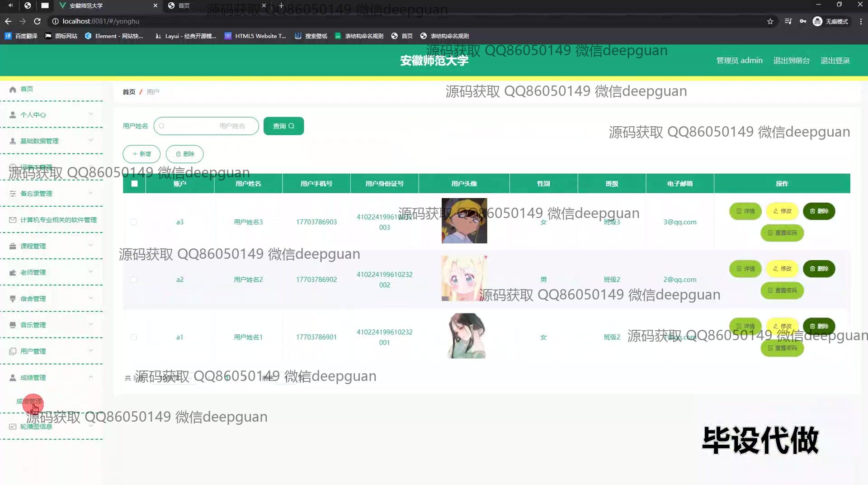The image size is (868, 485).
Task: Toggle the select-all checkbox in table header
Action: click(134, 184)
